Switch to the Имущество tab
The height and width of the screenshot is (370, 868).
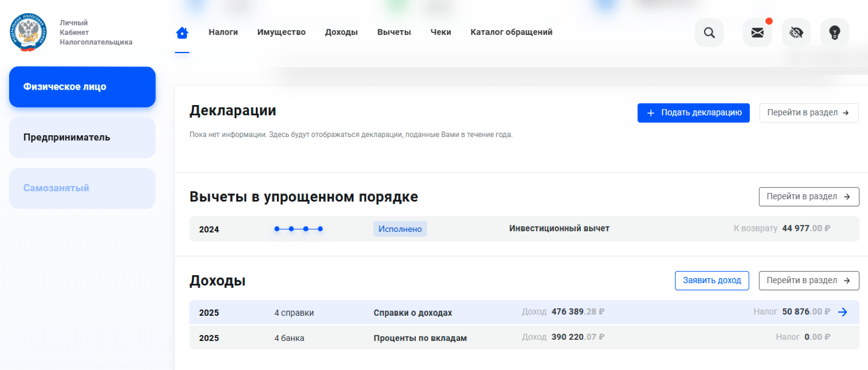(x=282, y=32)
